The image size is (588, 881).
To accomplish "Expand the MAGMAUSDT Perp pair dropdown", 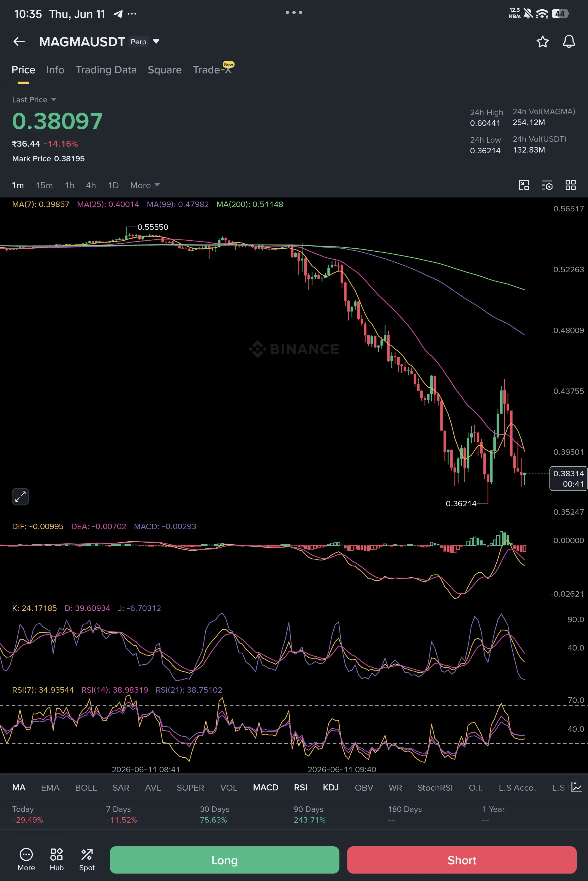I will [156, 42].
